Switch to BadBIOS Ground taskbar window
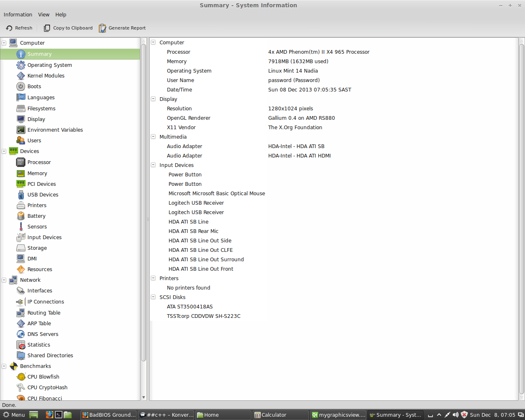 (109, 415)
